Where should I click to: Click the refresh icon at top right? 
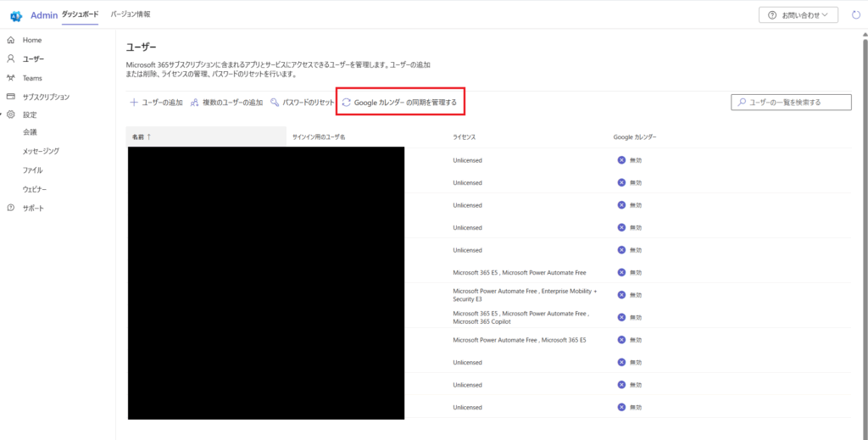[x=856, y=15]
